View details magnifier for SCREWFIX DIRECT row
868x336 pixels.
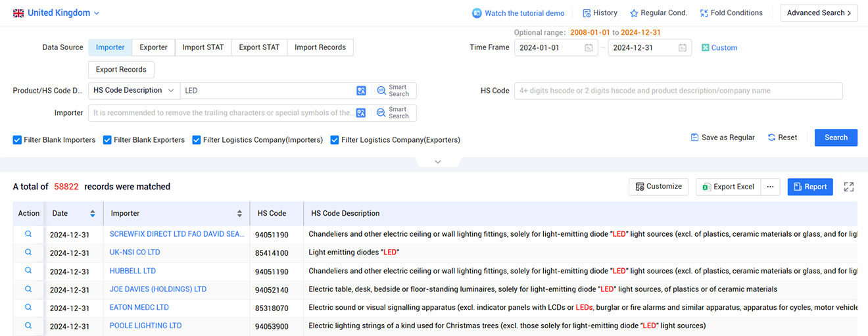(x=28, y=233)
